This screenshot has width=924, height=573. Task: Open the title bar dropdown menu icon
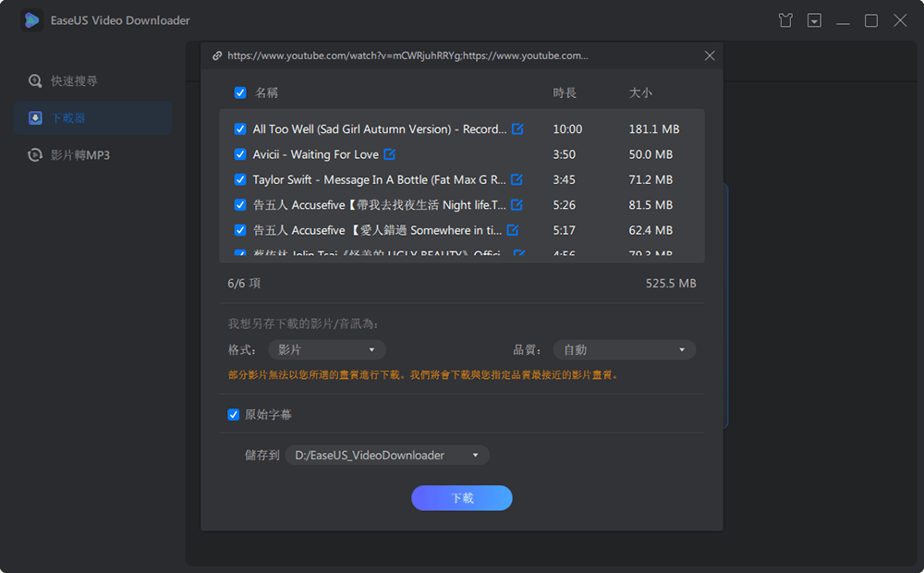point(814,20)
